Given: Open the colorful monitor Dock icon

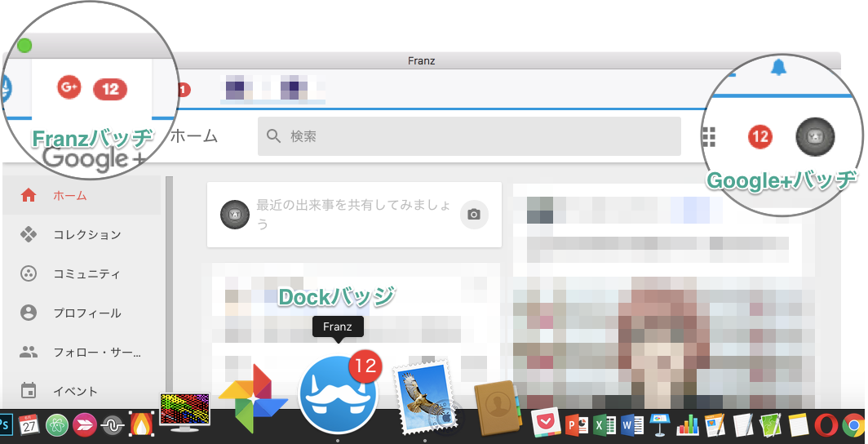Looking at the screenshot, I should tap(184, 414).
